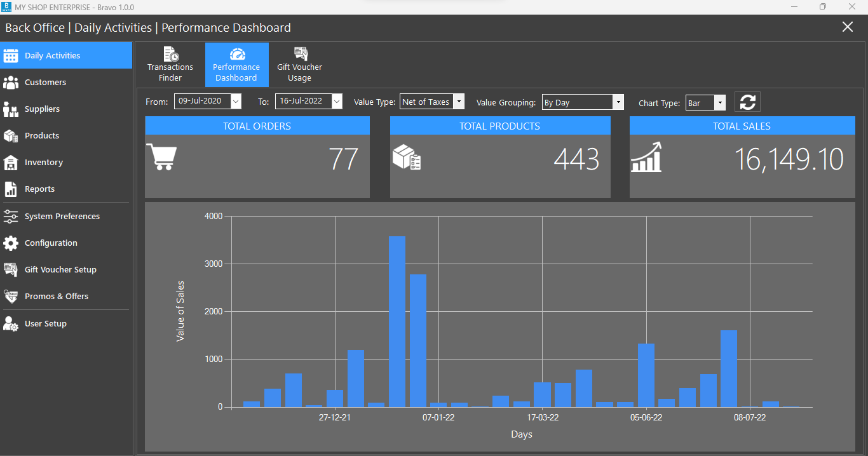This screenshot has height=456, width=868.
Task: Click the tallest sales bar in chart
Action: point(397,321)
